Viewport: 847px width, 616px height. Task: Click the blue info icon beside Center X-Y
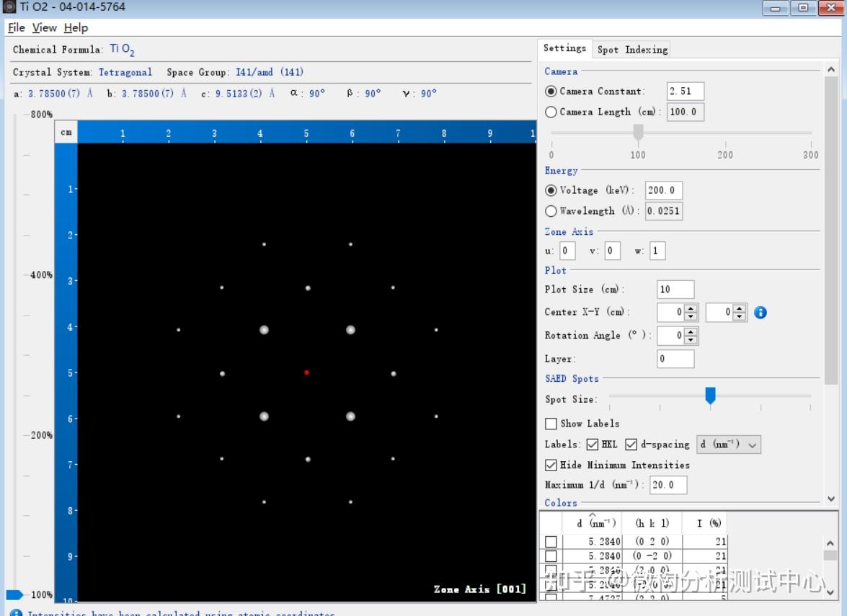click(760, 313)
